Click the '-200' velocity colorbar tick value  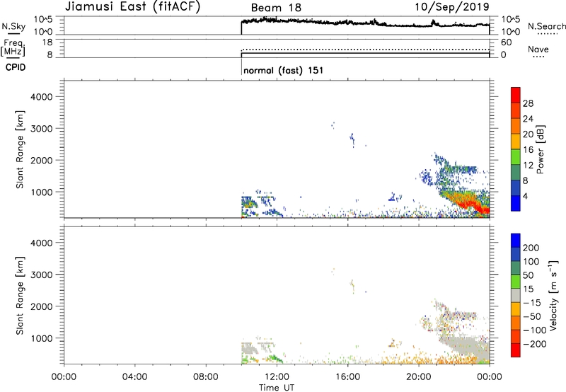[x=535, y=344]
